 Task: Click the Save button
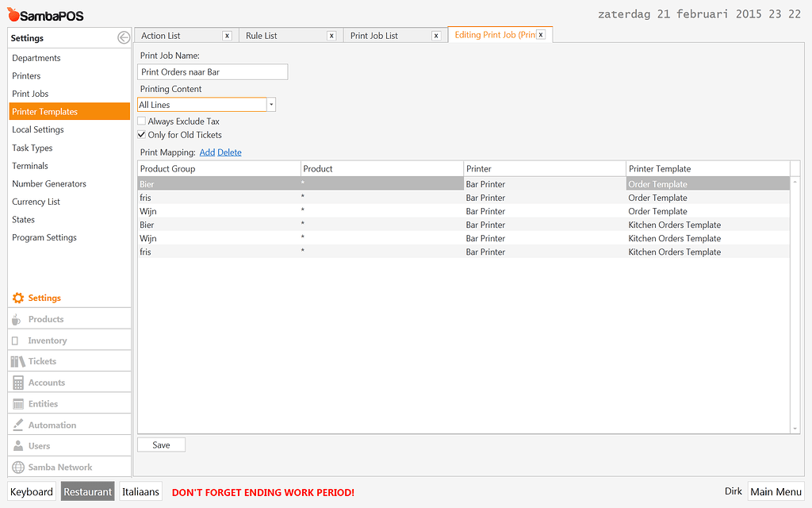tap(161, 444)
